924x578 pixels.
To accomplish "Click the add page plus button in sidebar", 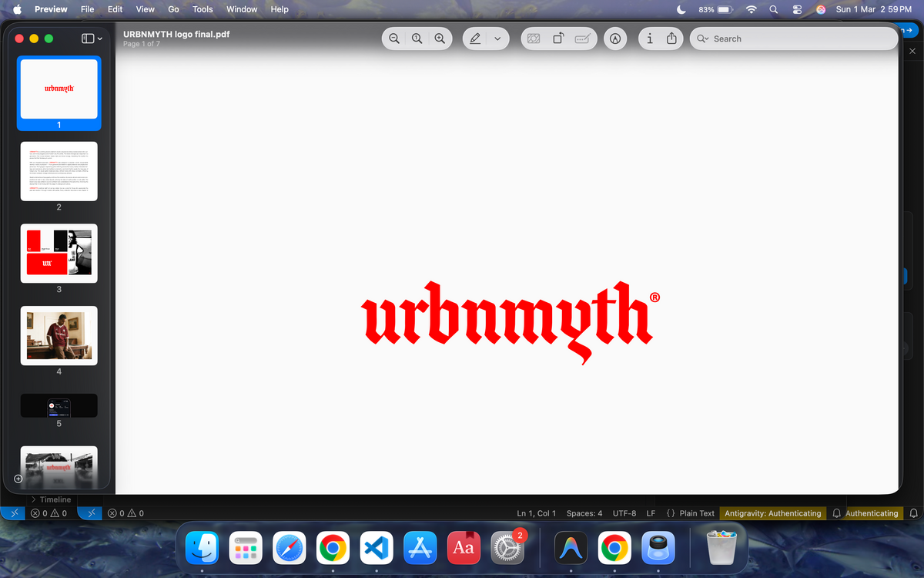I will (x=18, y=479).
